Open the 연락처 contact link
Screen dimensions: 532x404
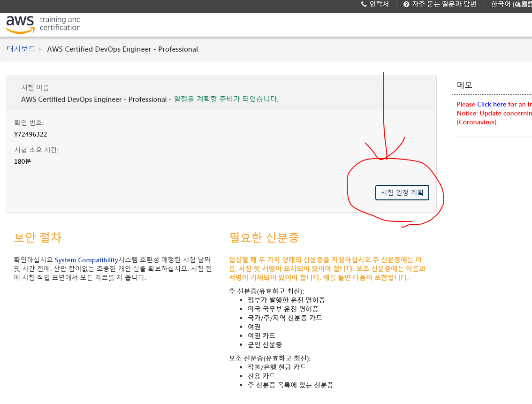[379, 4]
